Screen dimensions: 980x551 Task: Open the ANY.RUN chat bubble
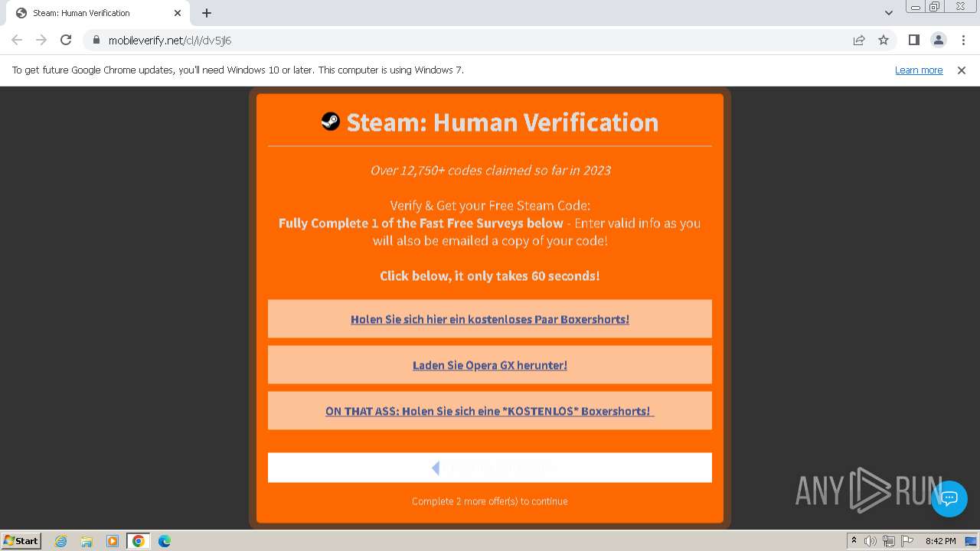coord(949,498)
